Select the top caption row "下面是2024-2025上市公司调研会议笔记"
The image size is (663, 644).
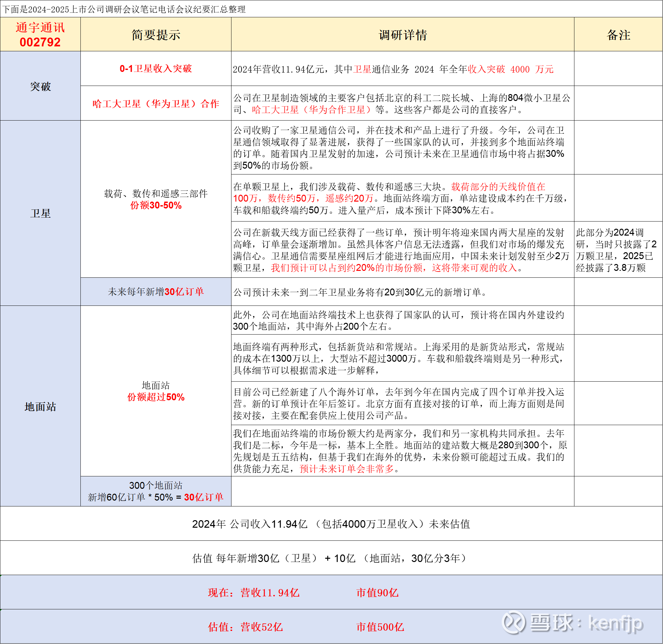[x=331, y=9]
